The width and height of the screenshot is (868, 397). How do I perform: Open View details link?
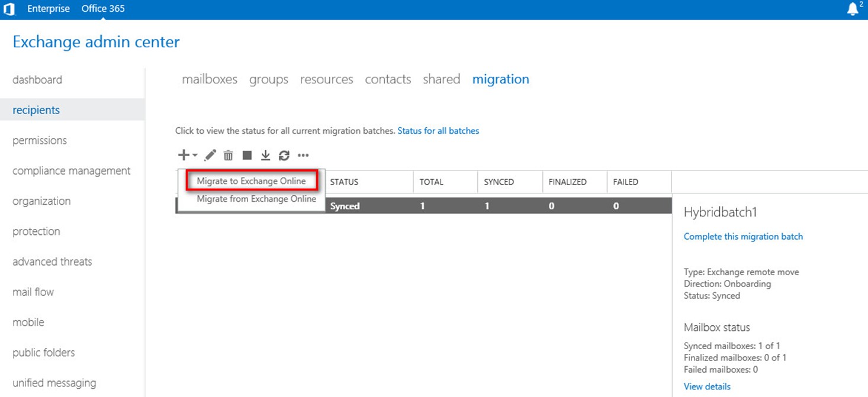coord(707,386)
